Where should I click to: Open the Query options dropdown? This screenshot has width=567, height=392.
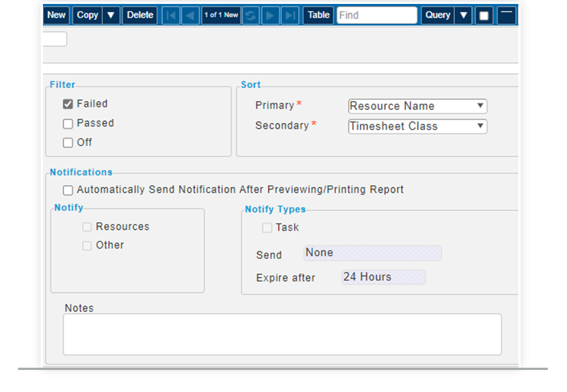coord(464,15)
